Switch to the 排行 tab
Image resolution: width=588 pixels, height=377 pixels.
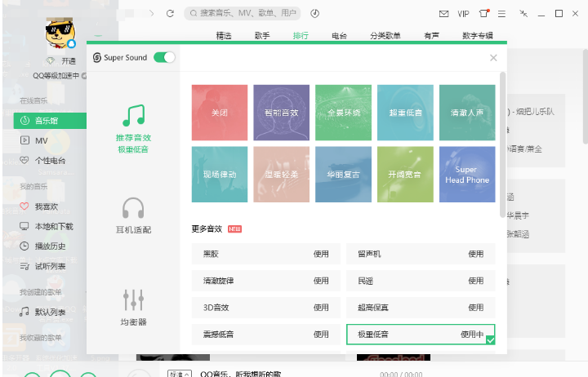tap(301, 36)
